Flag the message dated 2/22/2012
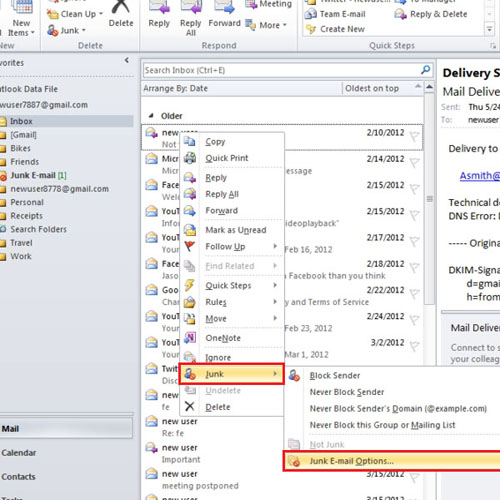 coord(414,294)
